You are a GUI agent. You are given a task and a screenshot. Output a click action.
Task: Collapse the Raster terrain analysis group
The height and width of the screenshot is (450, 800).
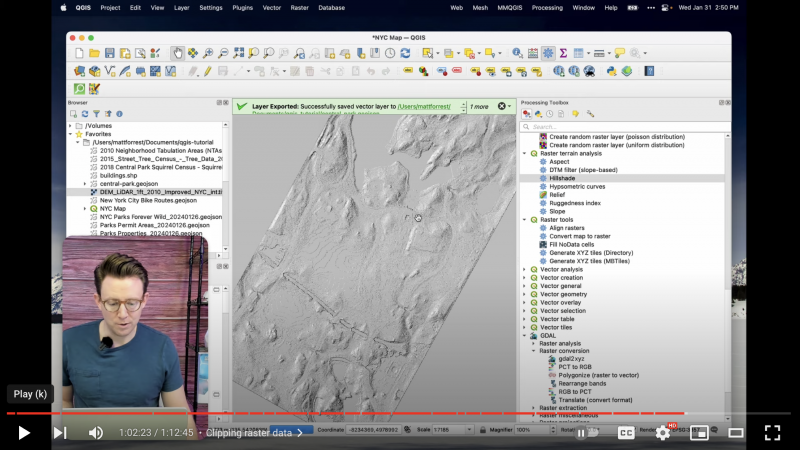pyautogui.click(x=524, y=153)
